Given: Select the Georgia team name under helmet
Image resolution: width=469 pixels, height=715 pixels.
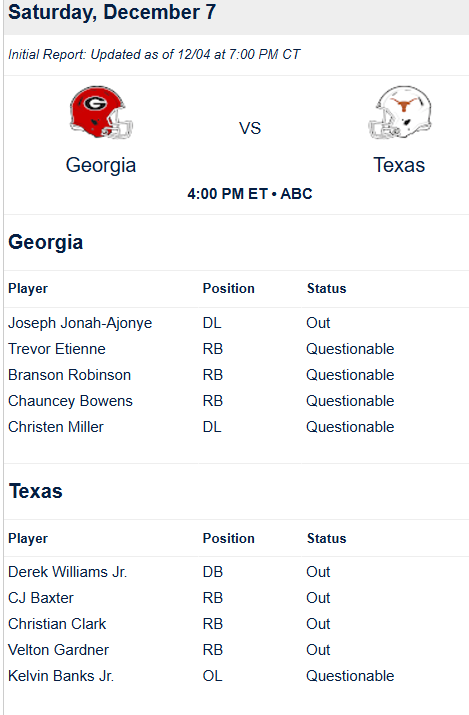Looking at the screenshot, I should coord(101,166).
